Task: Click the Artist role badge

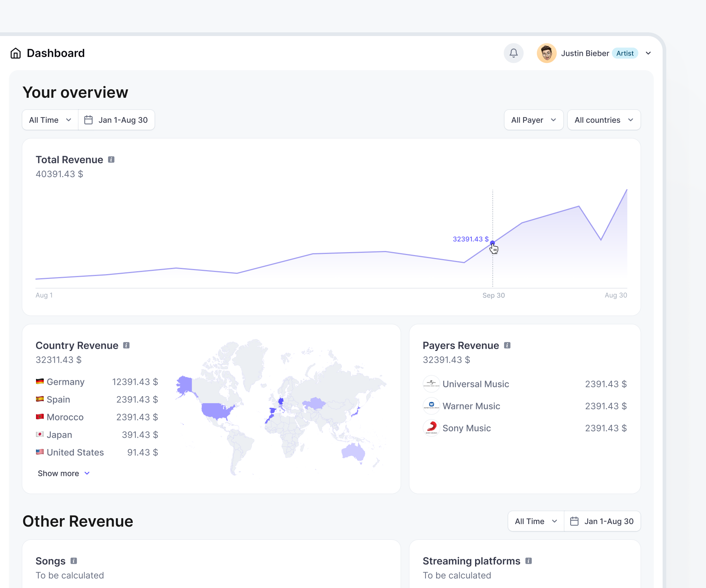Action: [x=625, y=53]
